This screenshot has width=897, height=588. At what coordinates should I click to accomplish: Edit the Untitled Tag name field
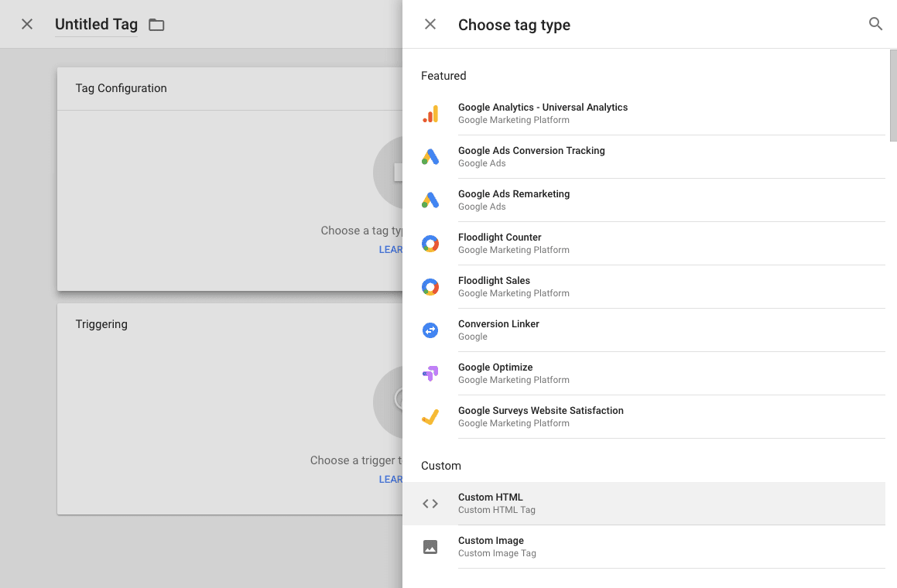[96, 24]
